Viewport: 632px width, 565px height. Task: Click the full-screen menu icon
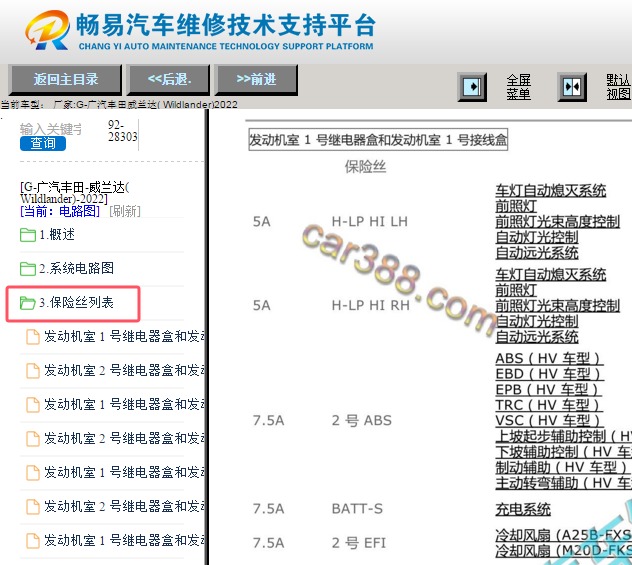click(x=472, y=87)
